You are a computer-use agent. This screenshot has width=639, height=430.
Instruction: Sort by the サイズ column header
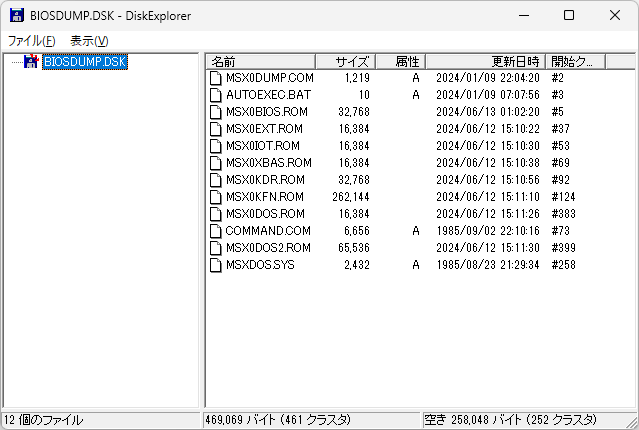[346, 62]
